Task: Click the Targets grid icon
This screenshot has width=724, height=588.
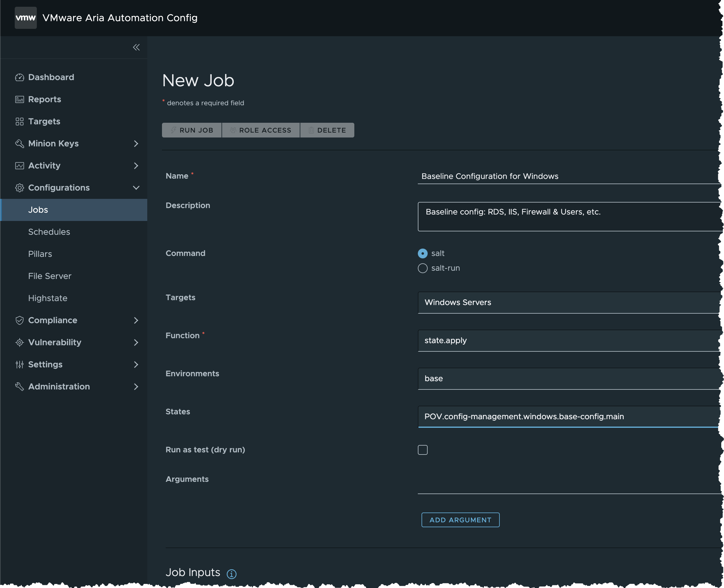Action: [20, 122]
